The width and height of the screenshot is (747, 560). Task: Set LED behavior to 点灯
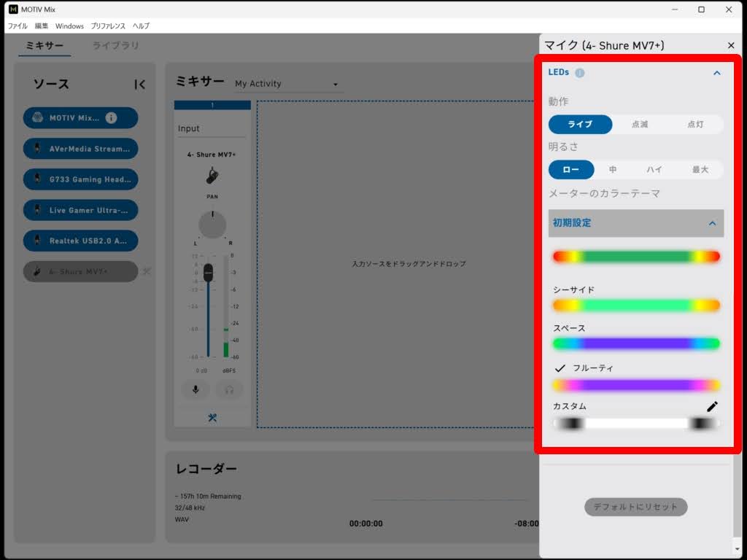click(x=695, y=125)
